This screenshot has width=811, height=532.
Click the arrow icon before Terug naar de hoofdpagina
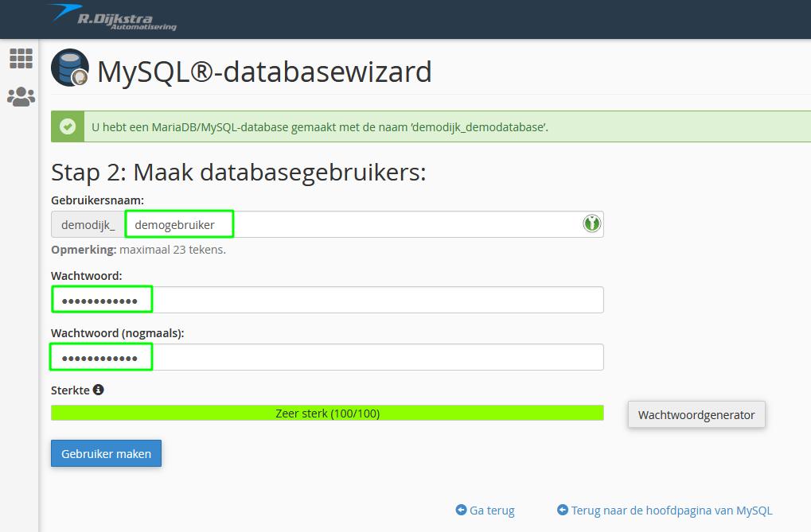click(x=562, y=510)
